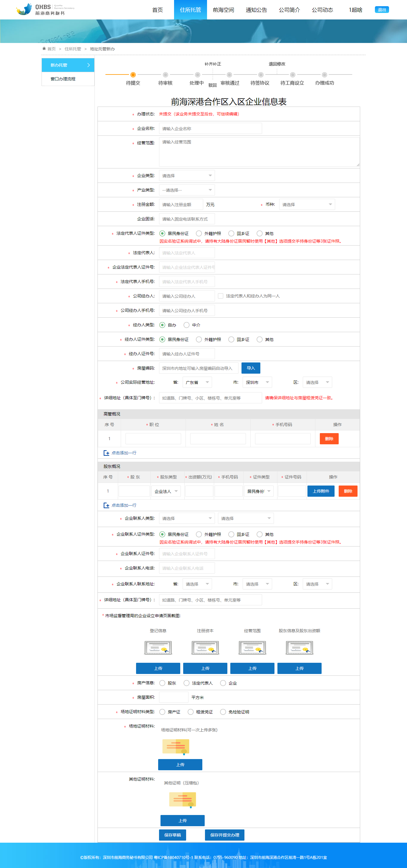Check 法定代表人和经办人为同一人 checkbox
The height and width of the screenshot is (868, 407).
coord(221,296)
